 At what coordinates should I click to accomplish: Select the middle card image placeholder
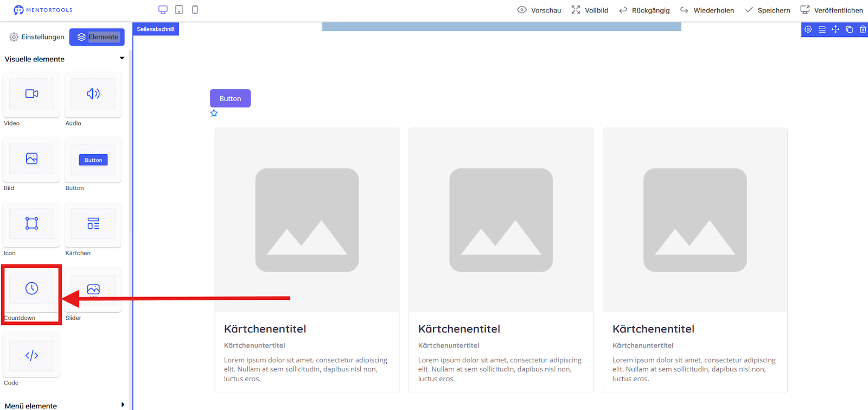(501, 220)
